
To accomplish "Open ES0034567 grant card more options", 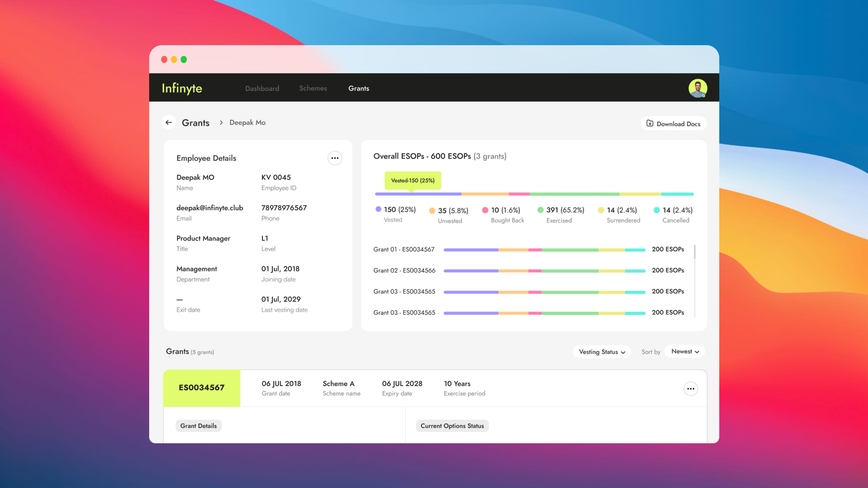I will tap(690, 389).
